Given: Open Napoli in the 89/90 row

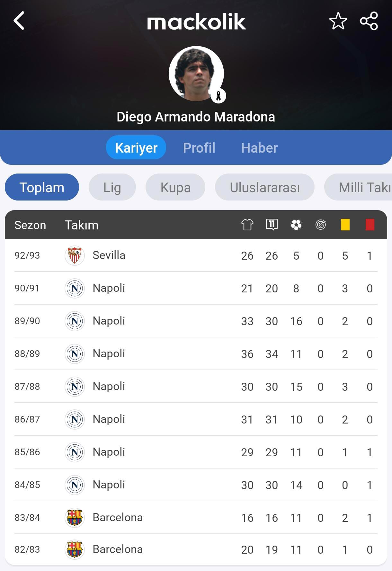Looking at the screenshot, I should pyautogui.click(x=109, y=321).
